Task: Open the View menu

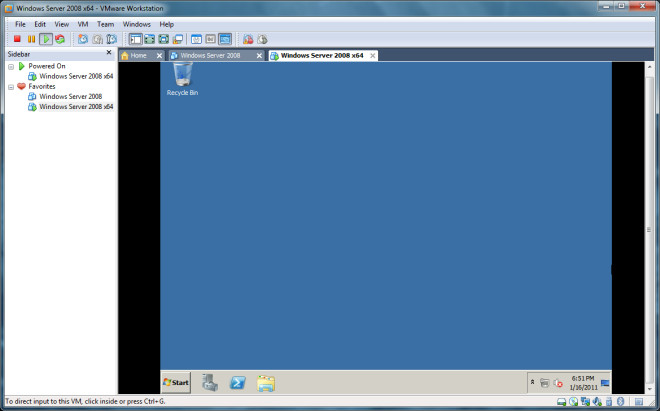Action: pyautogui.click(x=61, y=24)
